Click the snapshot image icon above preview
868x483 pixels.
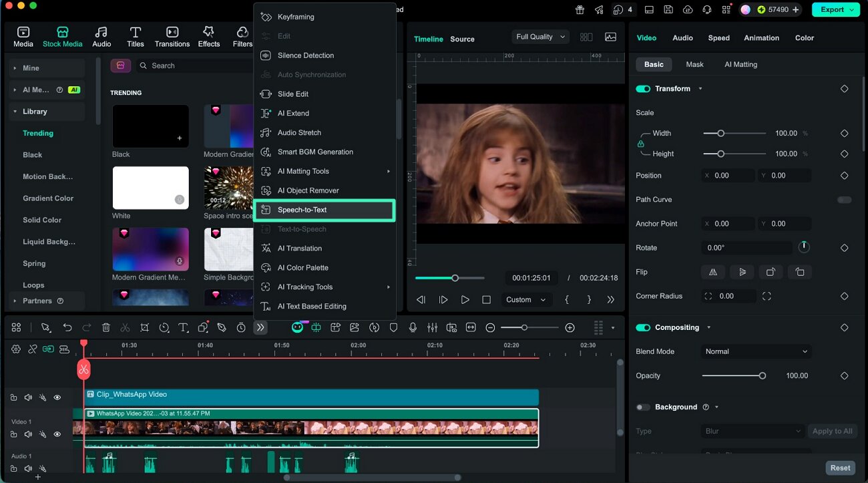coord(610,37)
